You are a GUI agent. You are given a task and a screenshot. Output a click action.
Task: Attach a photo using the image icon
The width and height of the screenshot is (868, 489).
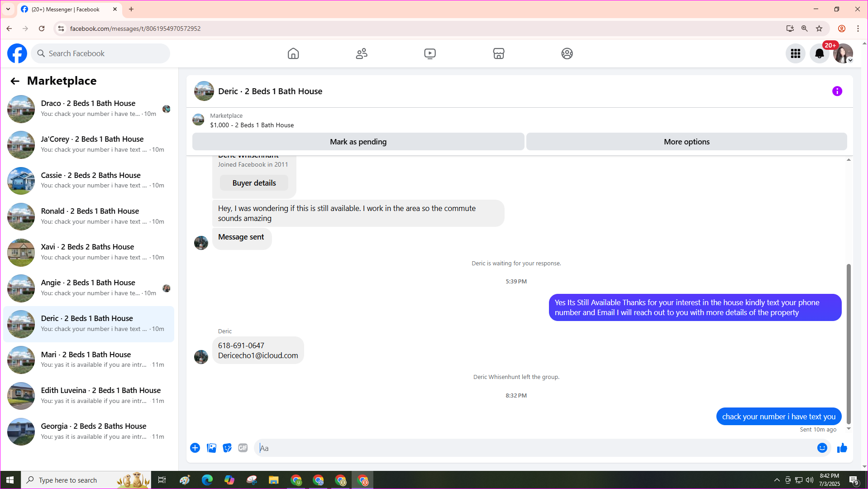click(x=211, y=448)
